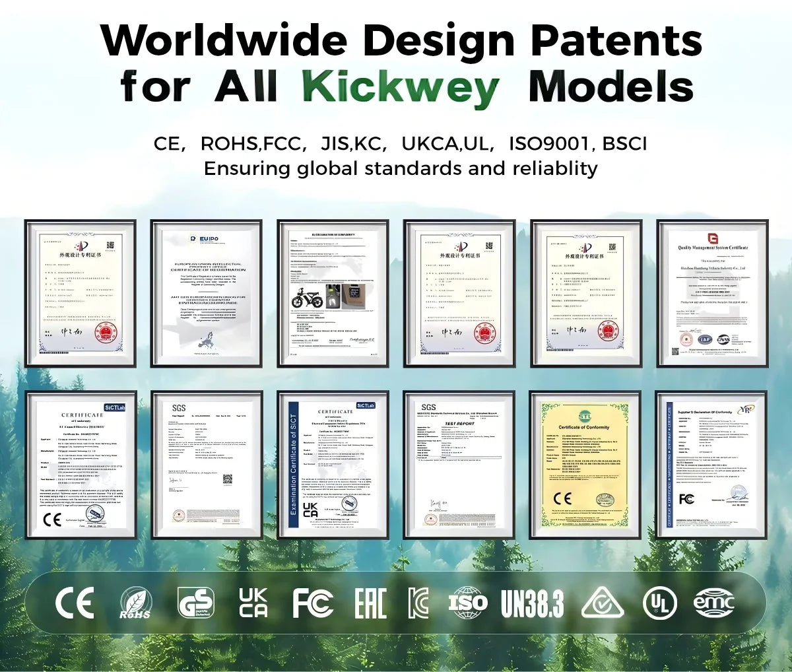Click the CE mark on the SICTLab certificate
Image resolution: width=792 pixels, height=672 pixels.
[52, 519]
